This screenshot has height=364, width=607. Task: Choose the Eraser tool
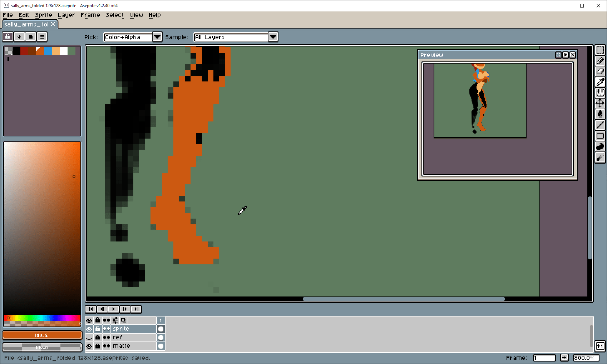click(600, 71)
